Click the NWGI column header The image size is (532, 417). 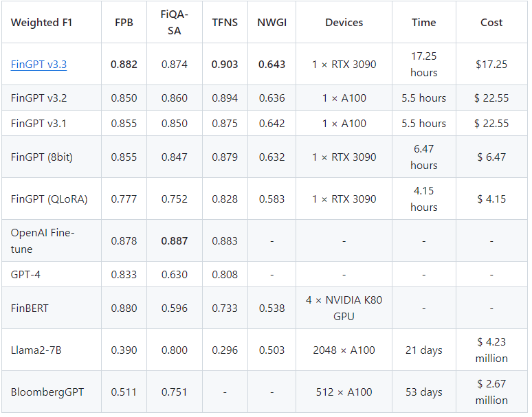point(271,23)
